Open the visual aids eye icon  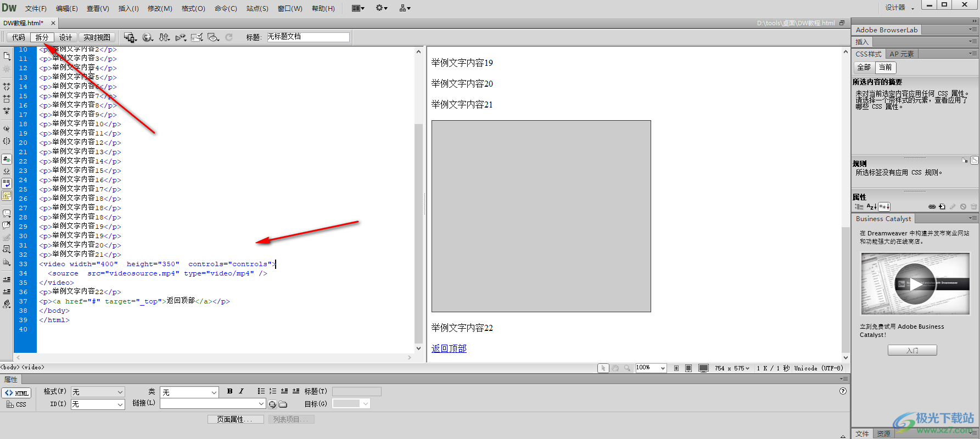(214, 37)
